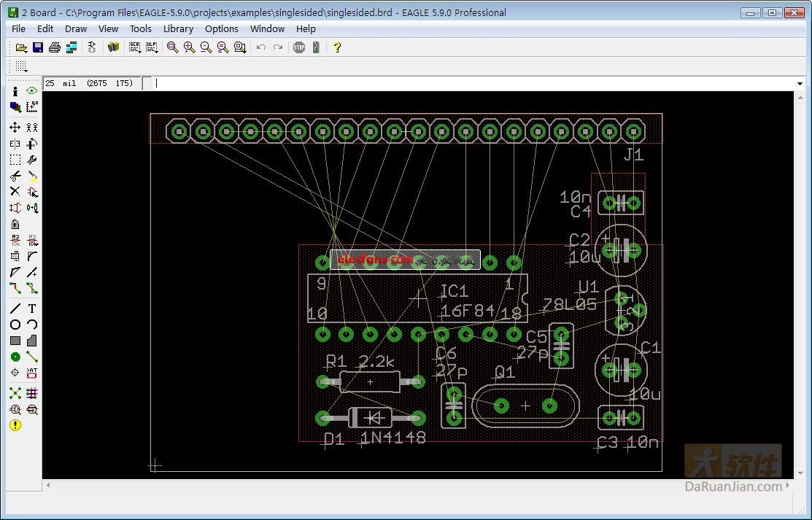Image resolution: width=812 pixels, height=520 pixels.
Task: Open the Library menu
Action: pos(178,29)
